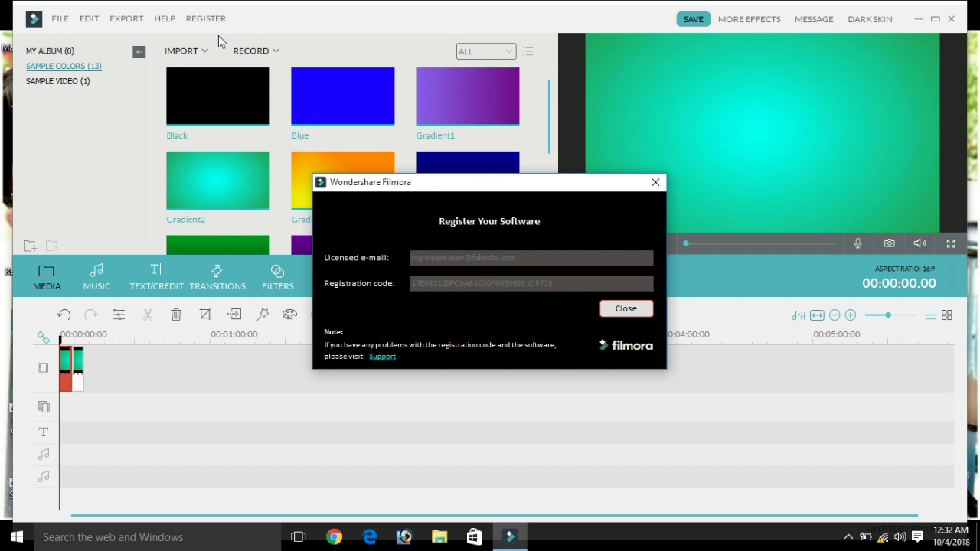Open the clip edit settings sliders icon
The image size is (980, 551).
pos(119,315)
